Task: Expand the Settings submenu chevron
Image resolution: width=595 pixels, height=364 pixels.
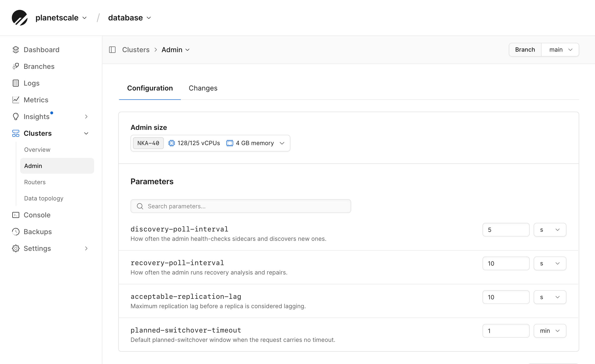Action: [x=86, y=248]
